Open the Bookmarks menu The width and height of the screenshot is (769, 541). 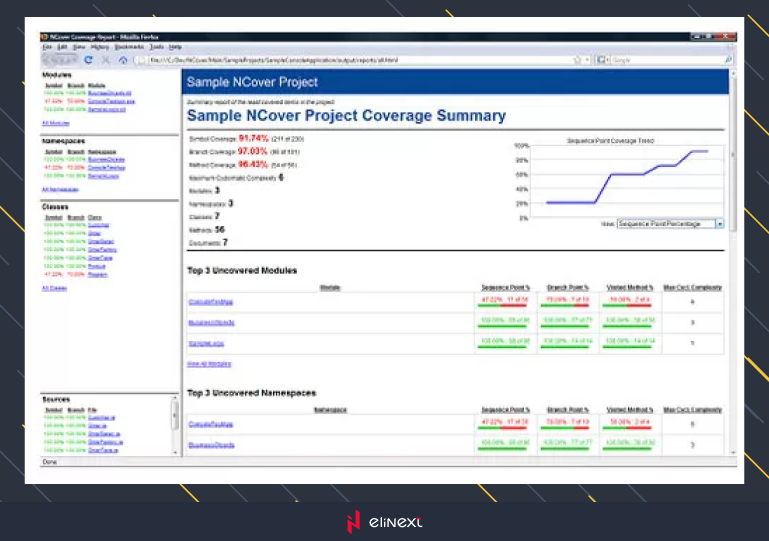130,47
